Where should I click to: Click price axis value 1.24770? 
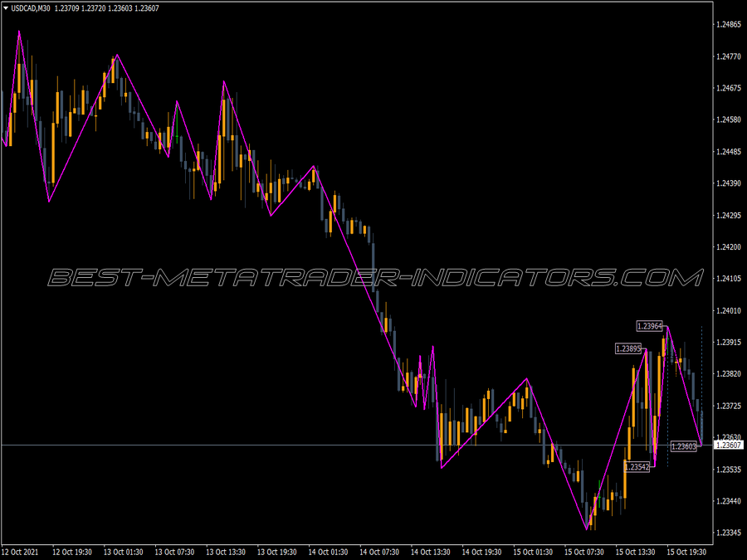(729, 56)
